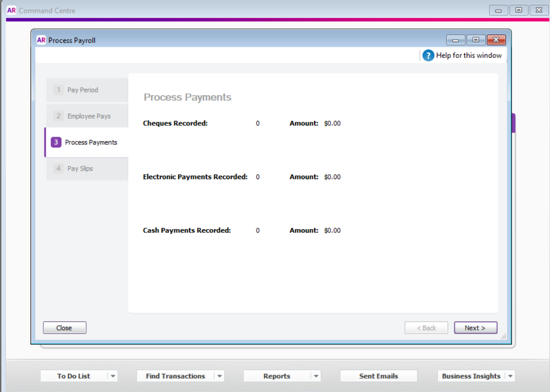The height and width of the screenshot is (392, 550).
Task: Minimize the Process Payroll window
Action: click(455, 40)
